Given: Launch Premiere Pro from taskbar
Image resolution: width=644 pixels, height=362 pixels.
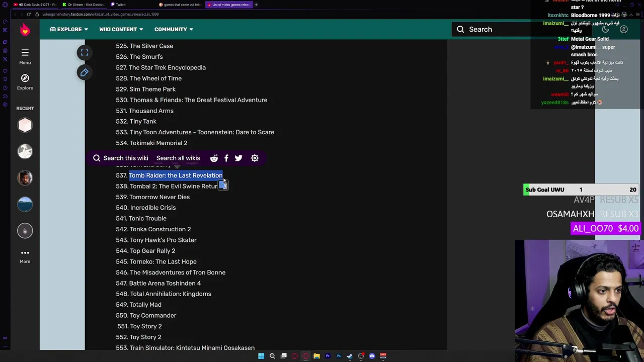Looking at the screenshot, I should pos(328,356).
